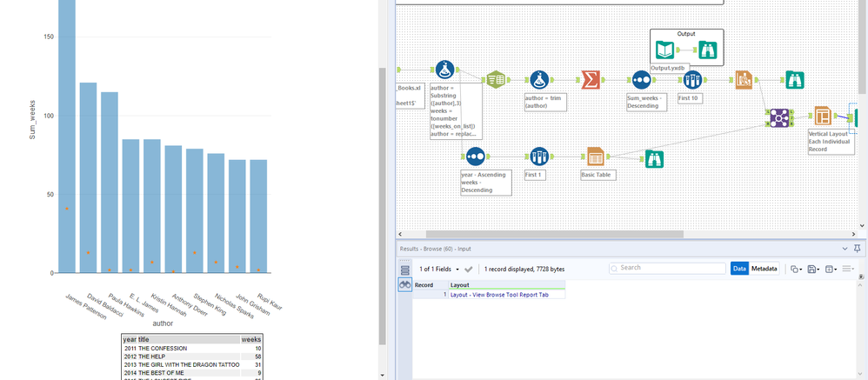Switch to the Data view
Screen dimensions: 868x380
(739, 269)
